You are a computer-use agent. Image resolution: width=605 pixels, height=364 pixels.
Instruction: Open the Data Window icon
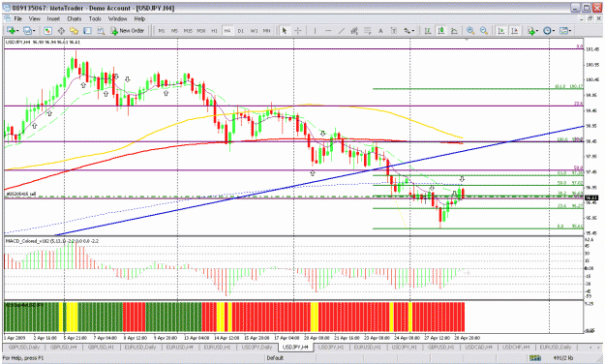(x=61, y=30)
